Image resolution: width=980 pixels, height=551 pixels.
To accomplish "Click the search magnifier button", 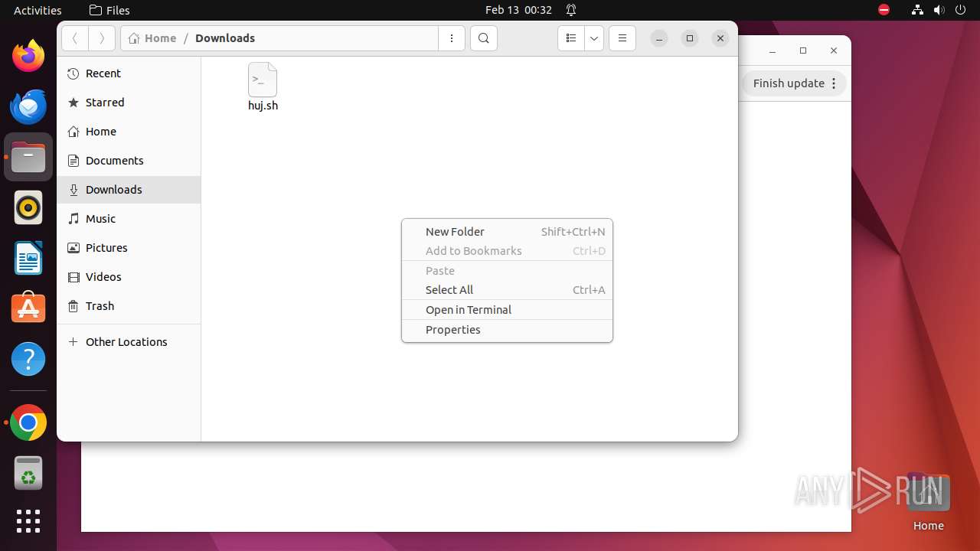I will (484, 38).
